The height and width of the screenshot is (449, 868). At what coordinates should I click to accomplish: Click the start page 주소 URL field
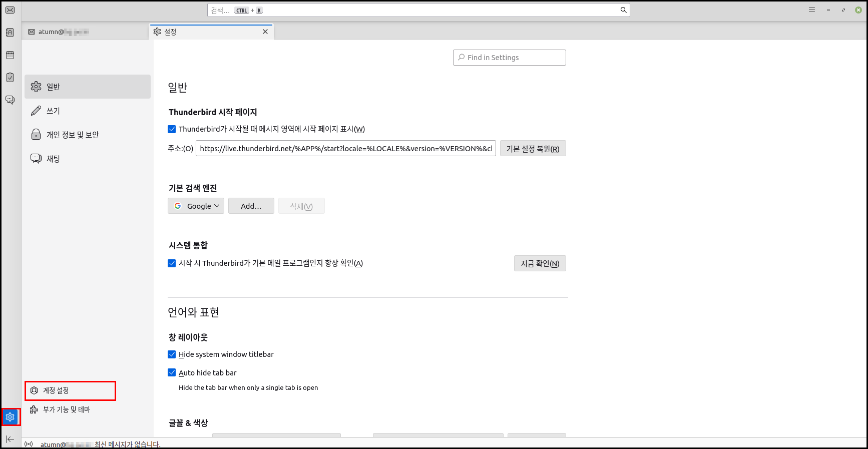pyautogui.click(x=346, y=148)
